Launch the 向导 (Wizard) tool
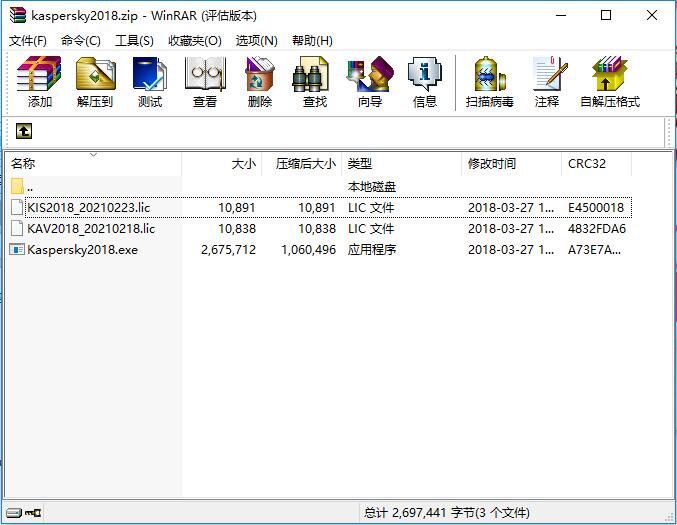Image resolution: width=677 pixels, height=525 pixels. coord(369,82)
